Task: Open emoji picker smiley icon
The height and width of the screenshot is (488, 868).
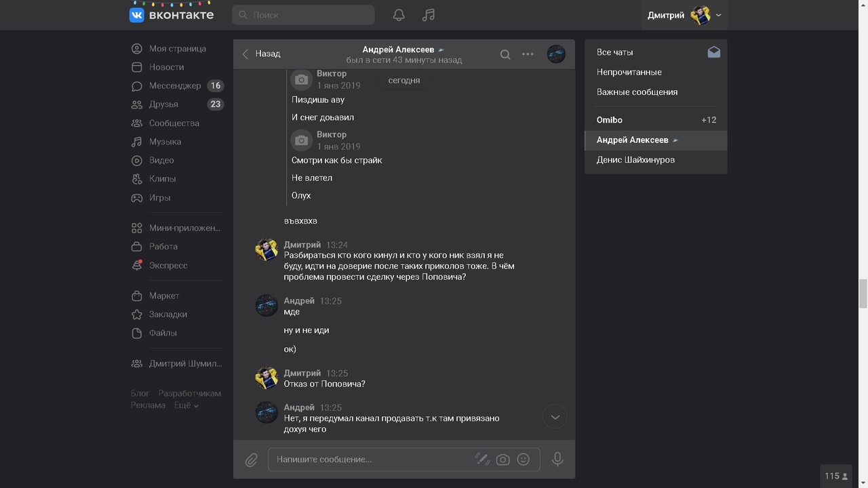Action: [x=523, y=459]
